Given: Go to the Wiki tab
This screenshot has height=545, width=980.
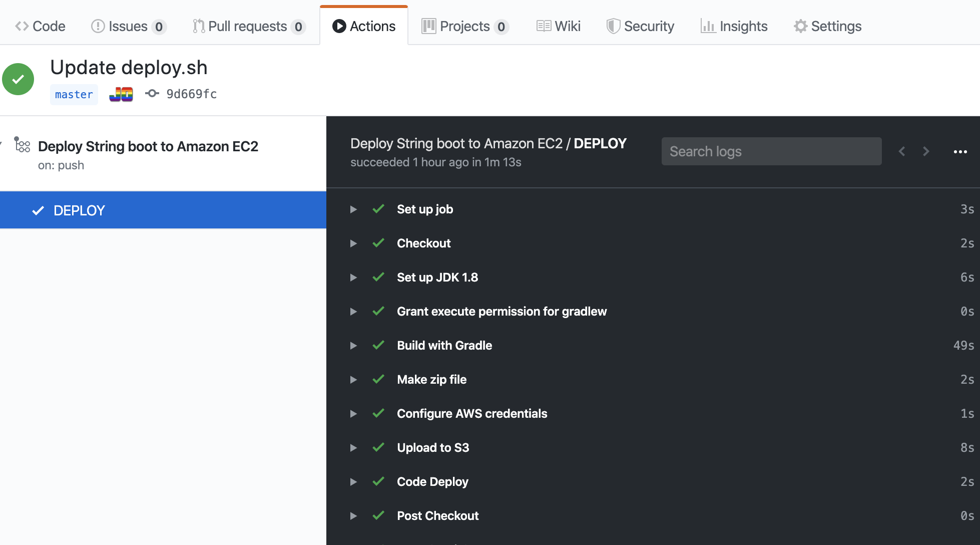Looking at the screenshot, I should [x=558, y=26].
